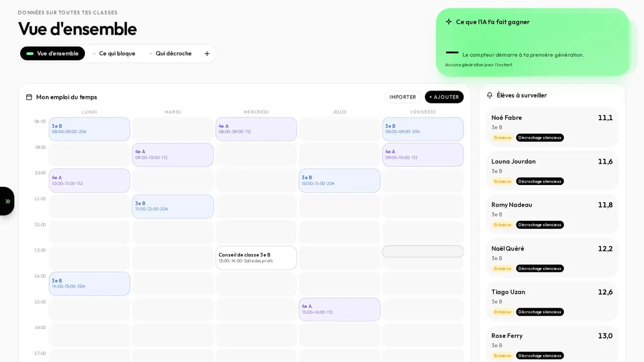
Task: Click Naël Quéré's En baisse tag
Action: (x=503, y=268)
